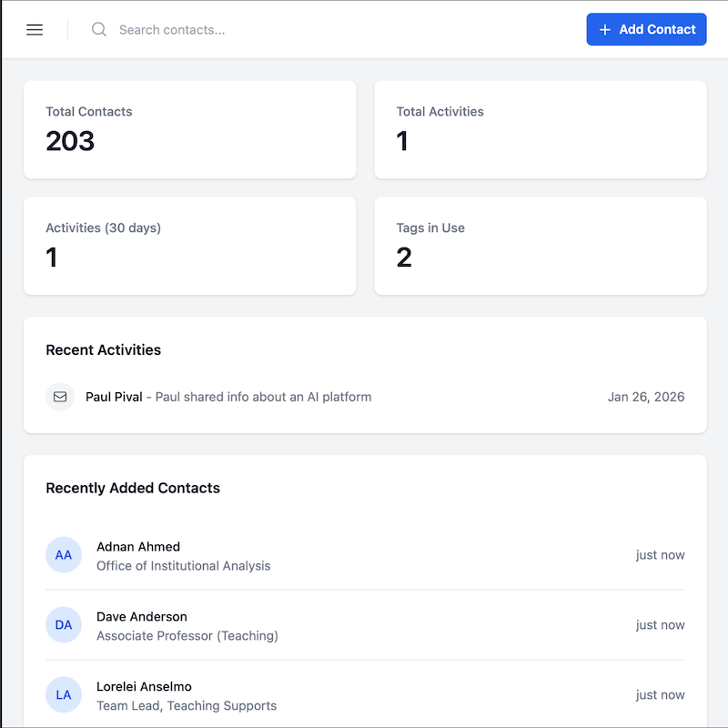
Task: Open the Lorelei Anselmo contact name
Action: [144, 687]
